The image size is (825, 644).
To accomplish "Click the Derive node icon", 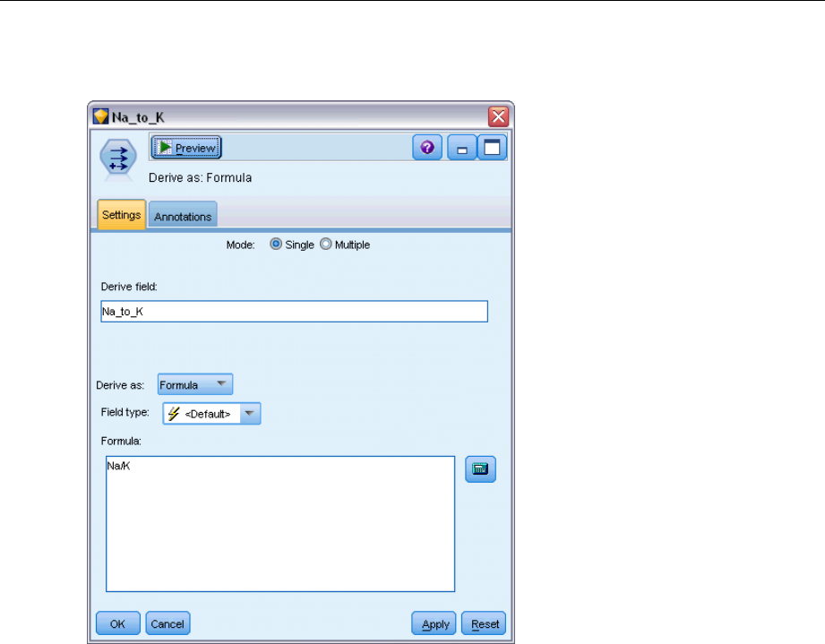I will 118,158.
